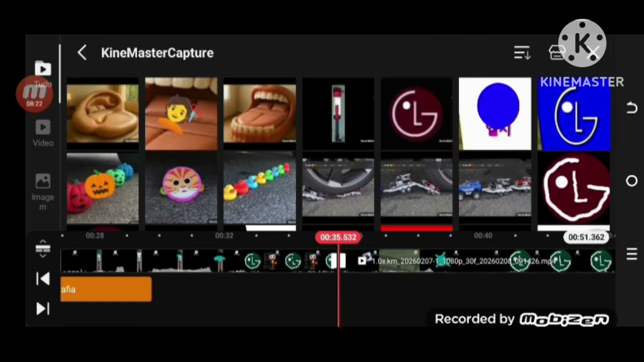This screenshot has width=644, height=362.
Task: Select the tire with toy cars thumbnail
Action: click(x=417, y=189)
